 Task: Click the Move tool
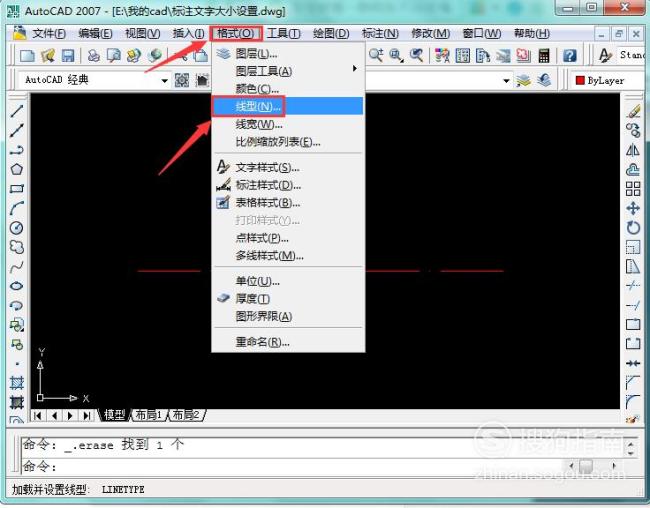coord(633,208)
